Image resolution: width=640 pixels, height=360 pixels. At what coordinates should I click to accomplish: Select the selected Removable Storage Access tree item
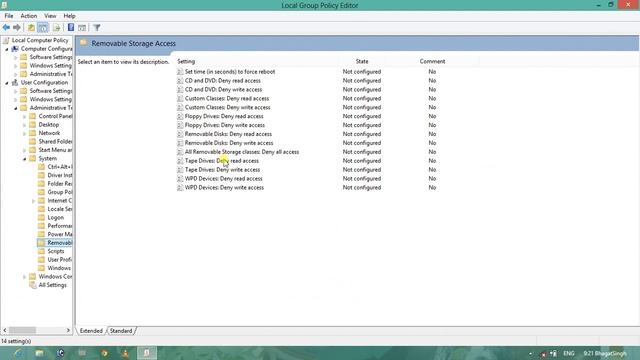60,242
